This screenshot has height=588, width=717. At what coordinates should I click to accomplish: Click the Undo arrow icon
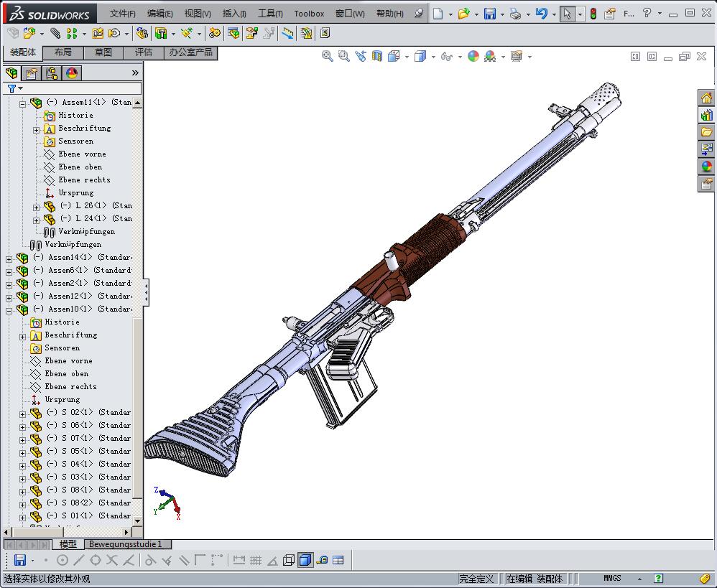pyautogui.click(x=542, y=14)
